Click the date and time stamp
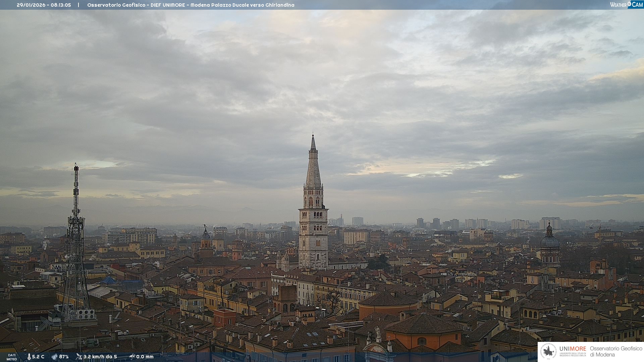 (x=44, y=5)
